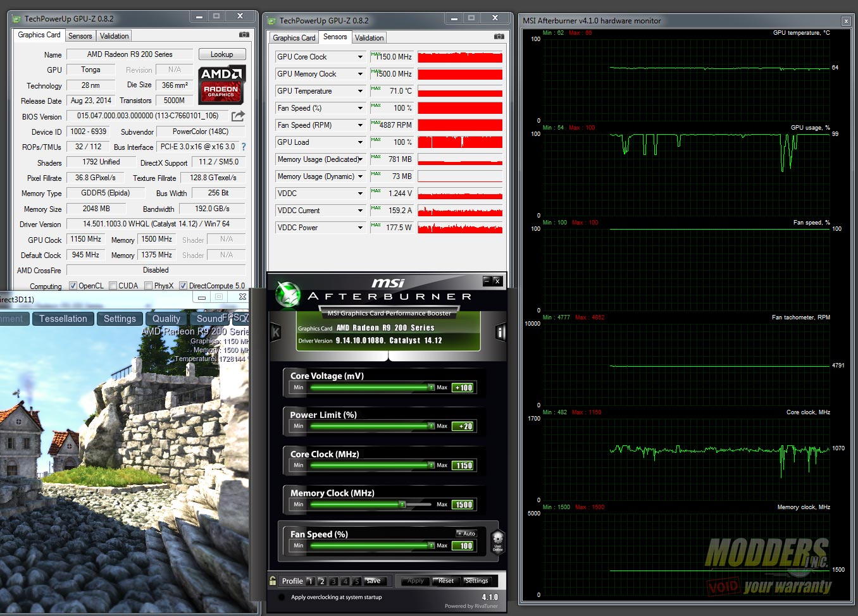Toggle the DirectCompute 5.0 checkbox
Screen dimensions: 858x616
pyautogui.click(x=183, y=286)
